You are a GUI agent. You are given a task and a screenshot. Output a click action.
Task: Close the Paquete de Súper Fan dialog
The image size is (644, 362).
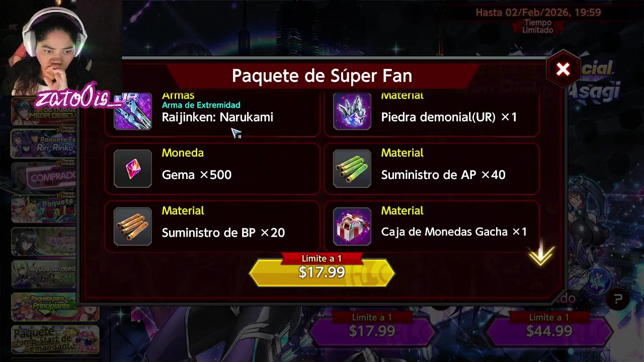563,69
